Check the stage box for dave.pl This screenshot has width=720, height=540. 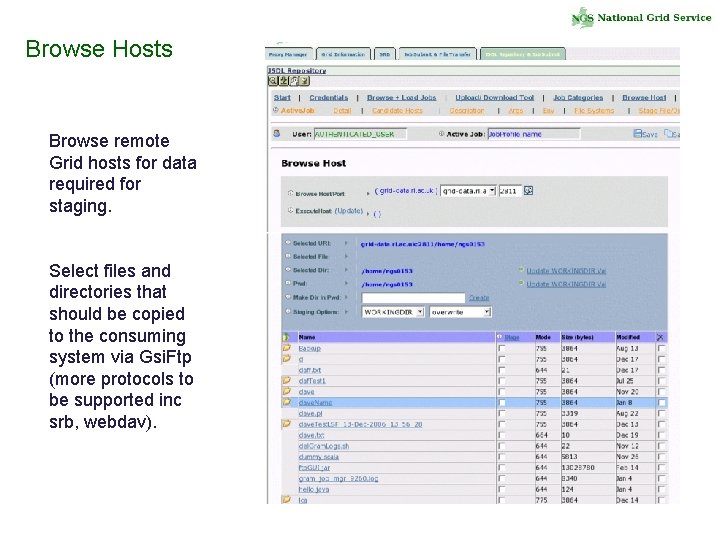pyautogui.click(x=502, y=414)
